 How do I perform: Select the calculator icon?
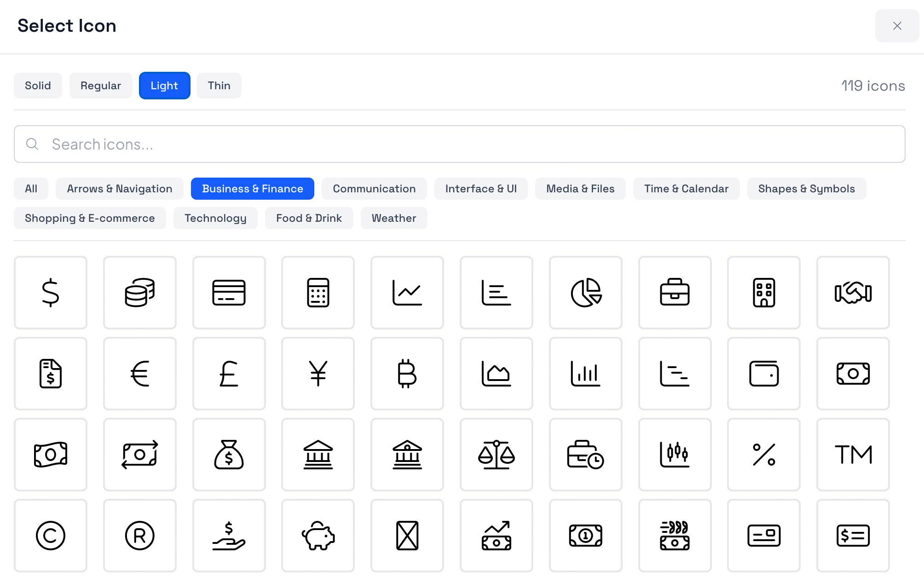coord(318,293)
